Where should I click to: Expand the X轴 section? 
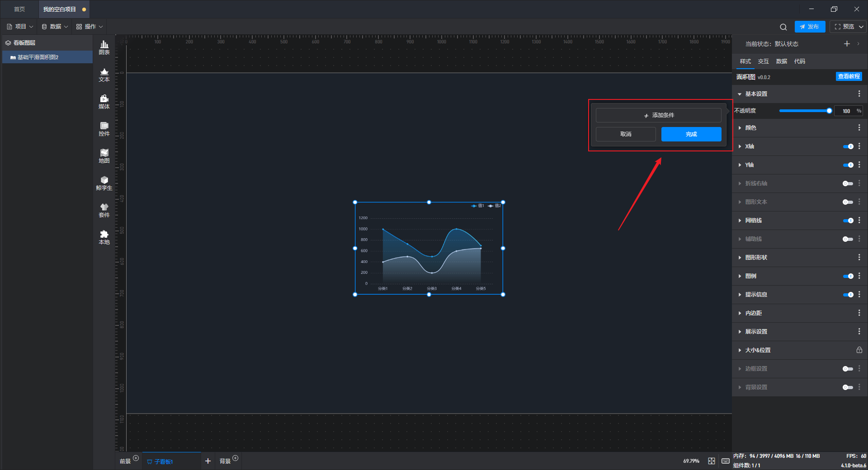[740, 146]
